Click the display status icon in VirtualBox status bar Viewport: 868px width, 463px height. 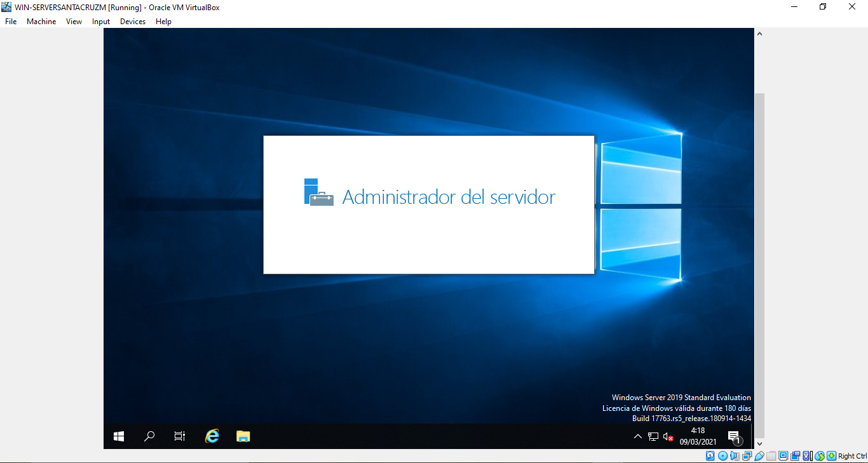tap(783, 455)
